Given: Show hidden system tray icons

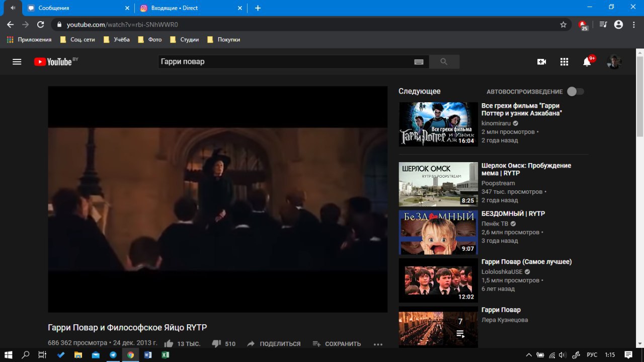Looking at the screenshot, I should 529,354.
